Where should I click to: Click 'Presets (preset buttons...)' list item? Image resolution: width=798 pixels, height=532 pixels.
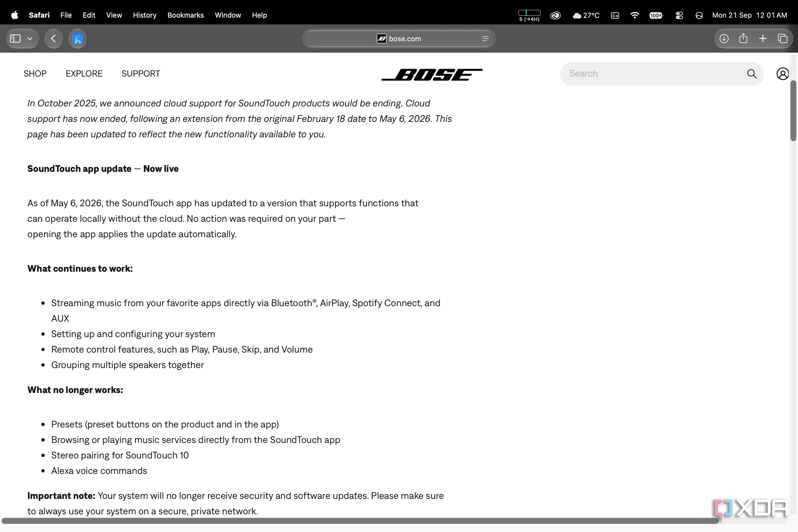point(165,425)
